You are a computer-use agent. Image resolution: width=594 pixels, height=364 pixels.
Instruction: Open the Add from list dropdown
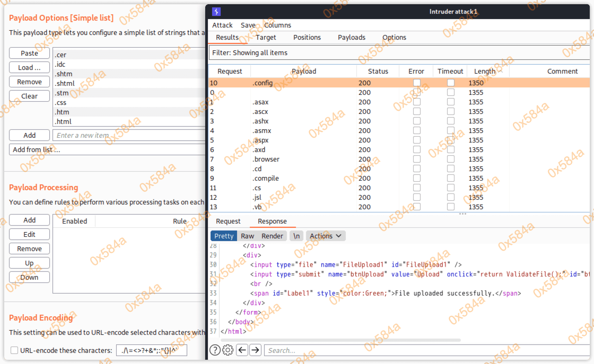tap(106, 150)
